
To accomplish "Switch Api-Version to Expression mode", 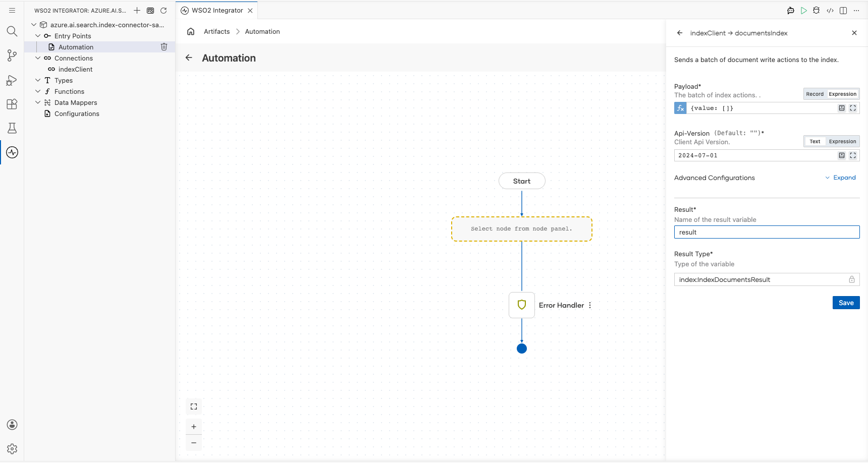I will (x=842, y=141).
